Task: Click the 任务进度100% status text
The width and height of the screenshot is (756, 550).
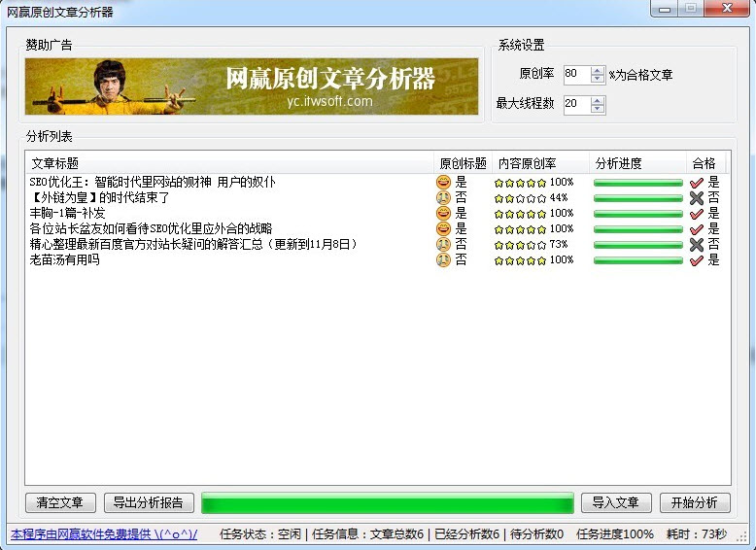Action: (x=615, y=534)
